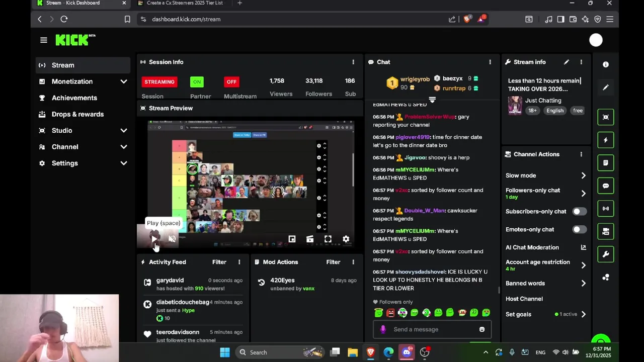The width and height of the screenshot is (644, 362).
Task: Open Discord from the taskbar
Action: pos(407,352)
